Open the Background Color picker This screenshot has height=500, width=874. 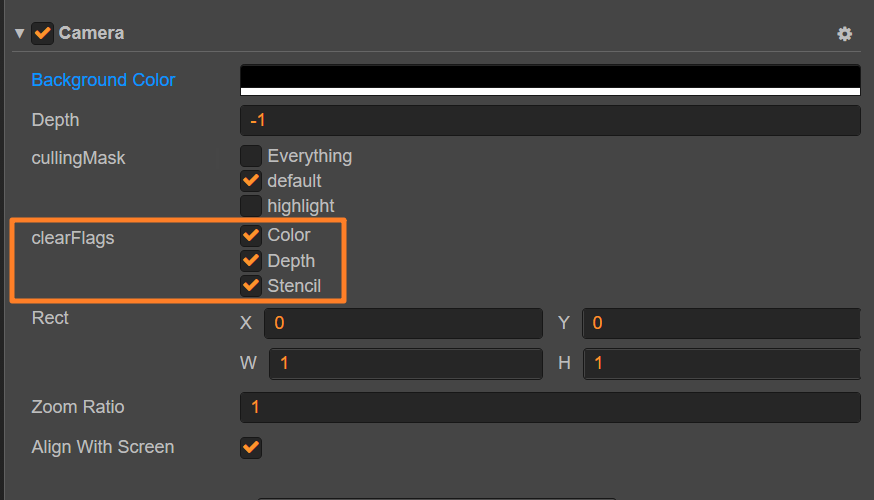[x=550, y=79]
